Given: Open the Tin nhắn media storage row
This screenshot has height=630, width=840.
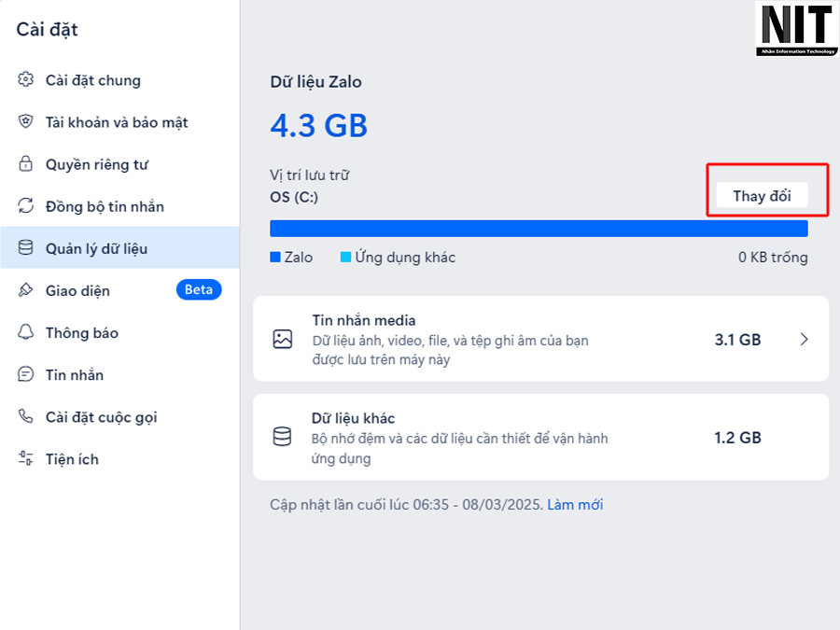Looking at the screenshot, I should tap(540, 339).
